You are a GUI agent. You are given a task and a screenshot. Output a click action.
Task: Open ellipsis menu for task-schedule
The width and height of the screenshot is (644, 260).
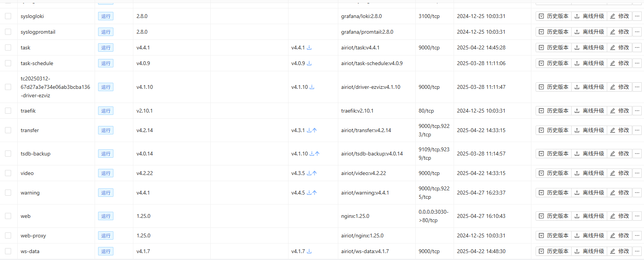(x=637, y=63)
